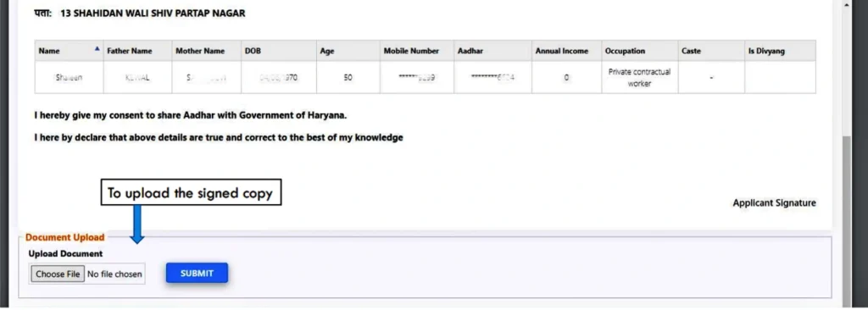
Task: Click the Applicant Signature label
Action: pos(774,203)
